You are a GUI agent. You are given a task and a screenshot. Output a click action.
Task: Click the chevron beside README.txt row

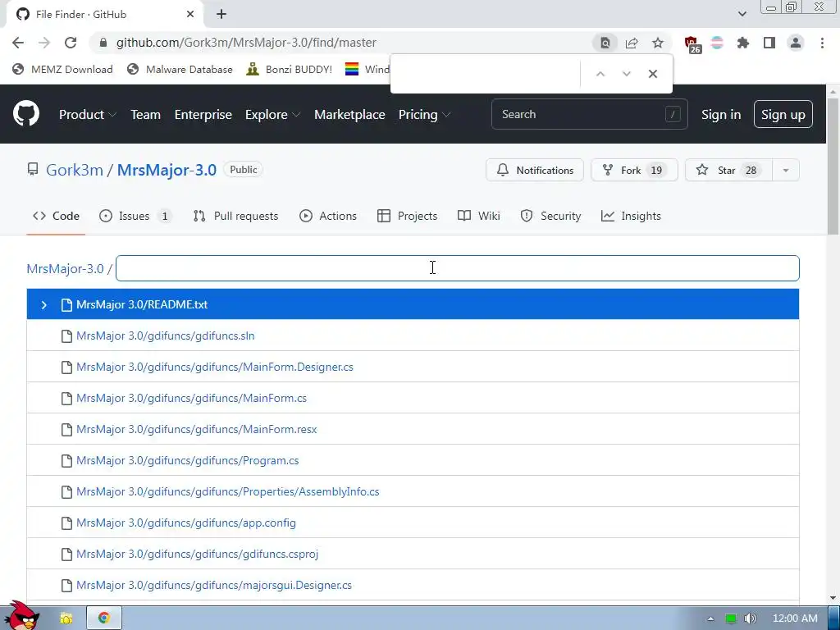pos(44,305)
